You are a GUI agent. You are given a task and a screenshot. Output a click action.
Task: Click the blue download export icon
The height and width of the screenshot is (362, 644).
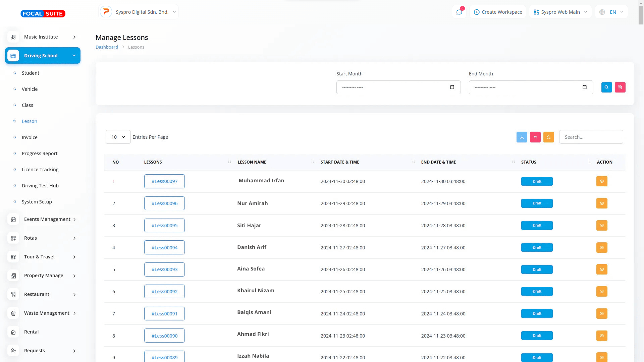point(522,137)
